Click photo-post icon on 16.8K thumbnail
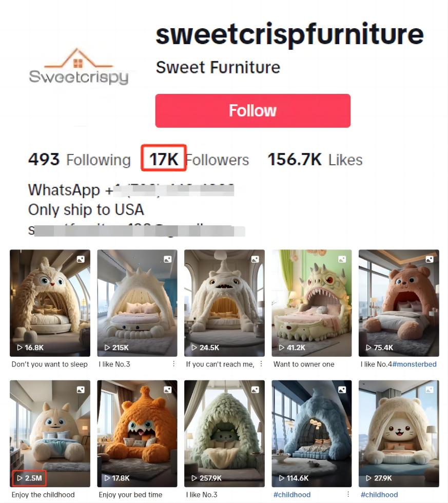This screenshot has height=503, width=448. pyautogui.click(x=81, y=259)
